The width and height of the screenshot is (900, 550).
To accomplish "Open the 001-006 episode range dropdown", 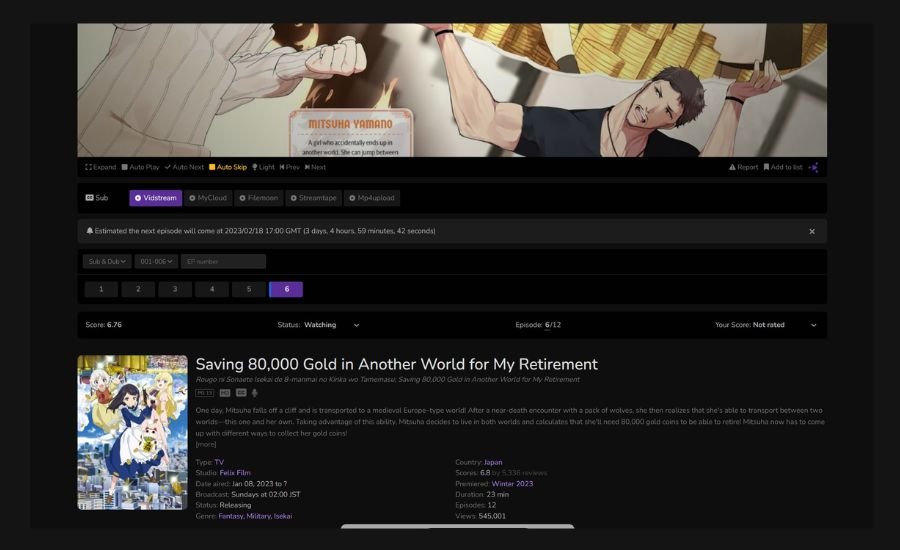I will pos(156,261).
